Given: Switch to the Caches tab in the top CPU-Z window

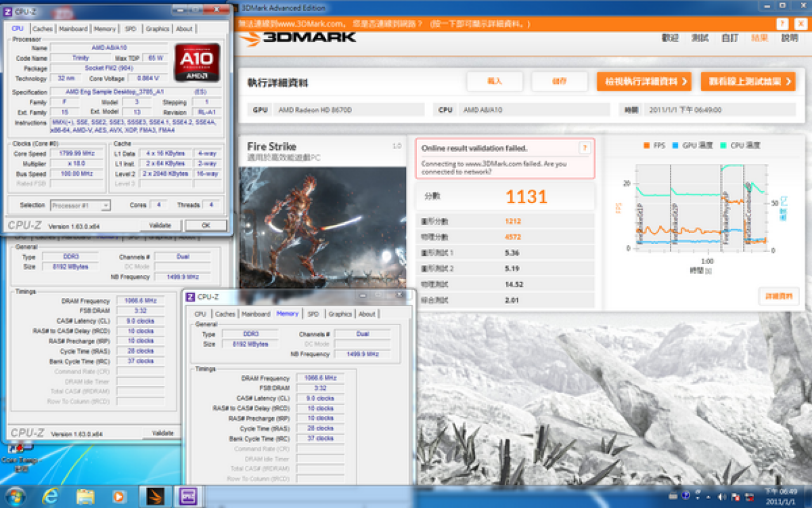Looking at the screenshot, I should (x=43, y=29).
